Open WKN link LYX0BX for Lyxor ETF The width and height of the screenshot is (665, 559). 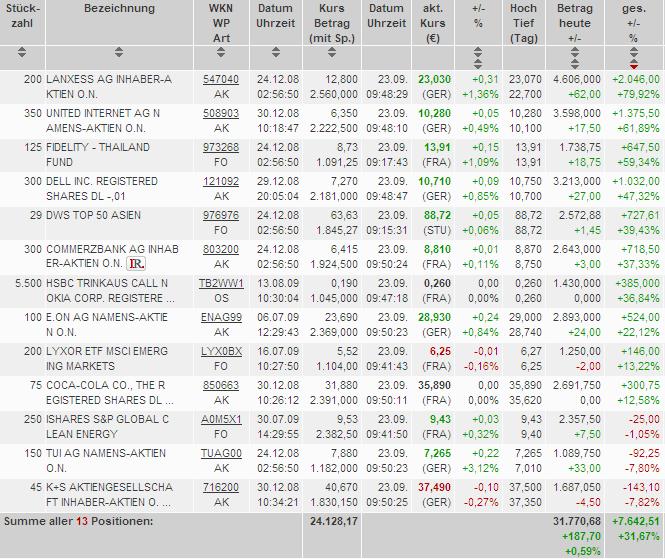(x=221, y=351)
